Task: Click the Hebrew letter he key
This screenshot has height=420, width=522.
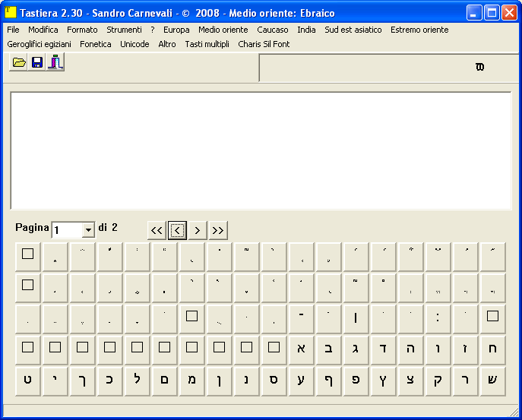Action: (x=410, y=349)
